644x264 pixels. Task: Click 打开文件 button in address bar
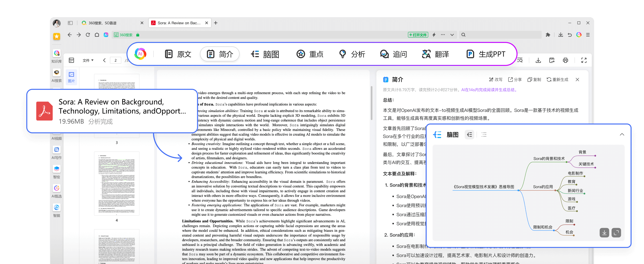click(x=418, y=35)
